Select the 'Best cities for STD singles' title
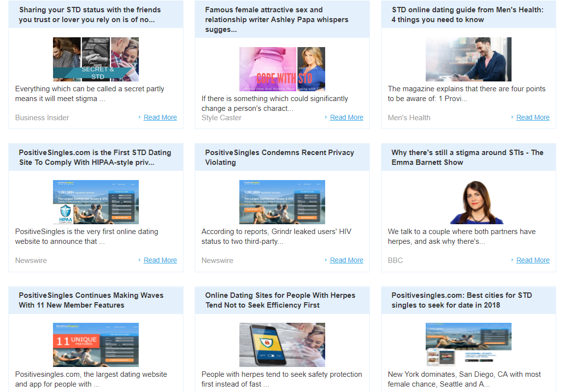Screen dimensions: 565x392 [462, 300]
